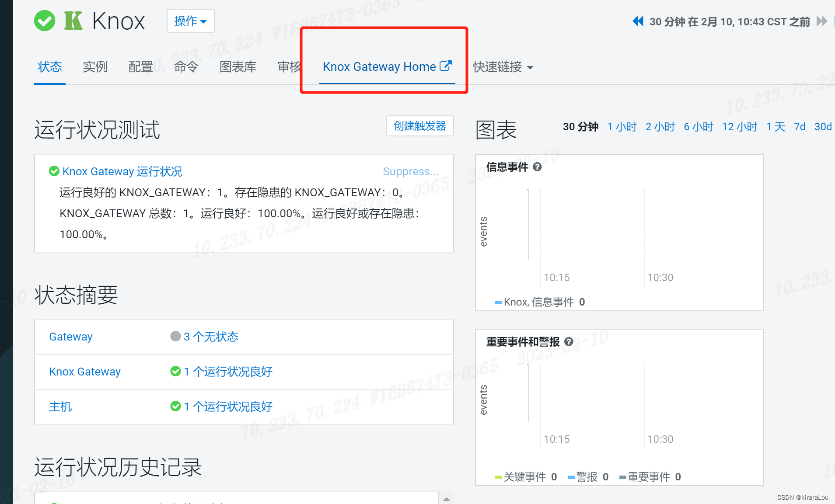Screen dimensions: 835x504
Task: Open the 重要事件和警报 chart title
Action: point(523,342)
